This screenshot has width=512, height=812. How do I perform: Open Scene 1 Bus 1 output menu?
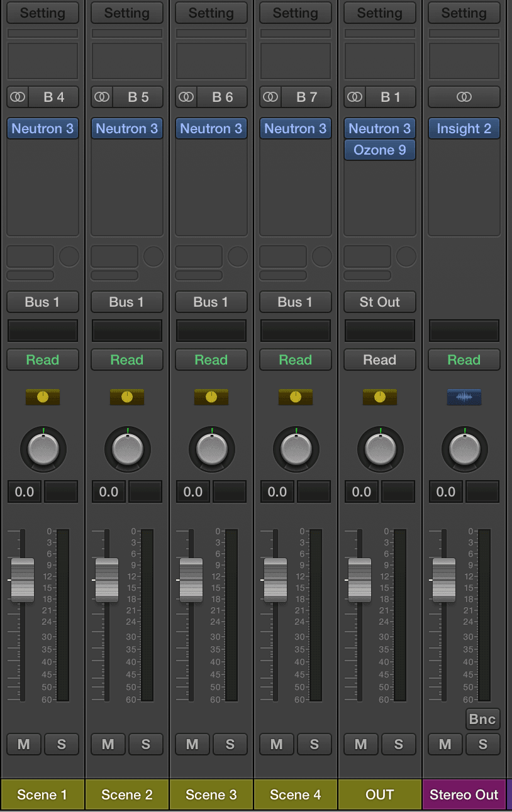pos(43,302)
